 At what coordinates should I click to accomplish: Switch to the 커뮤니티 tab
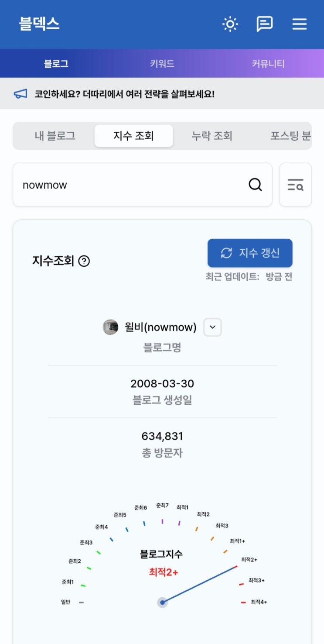[x=268, y=64]
